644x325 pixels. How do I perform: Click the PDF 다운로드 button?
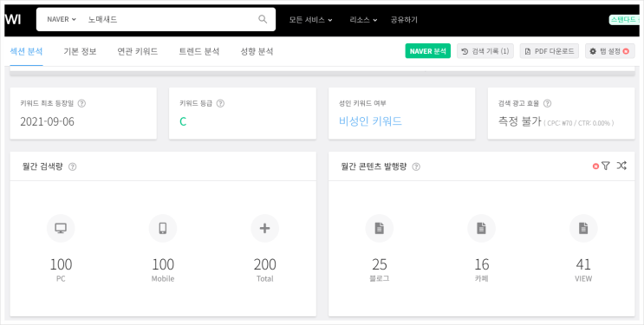pyautogui.click(x=550, y=51)
